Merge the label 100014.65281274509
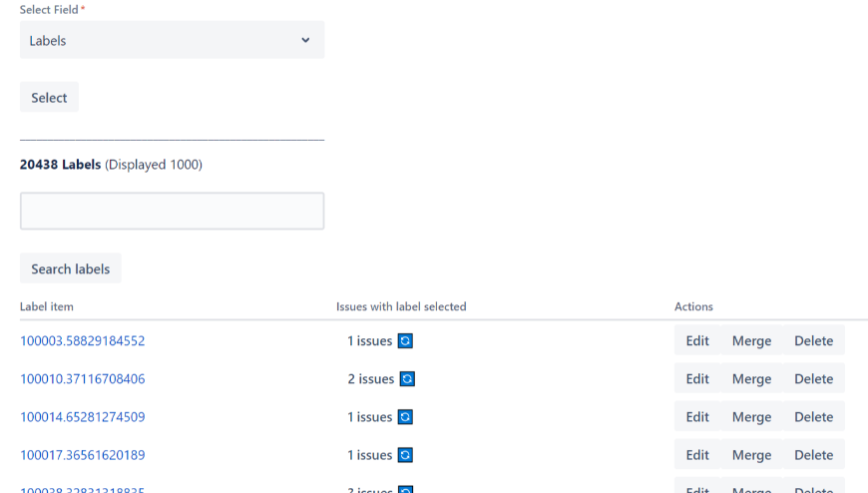 coord(751,417)
